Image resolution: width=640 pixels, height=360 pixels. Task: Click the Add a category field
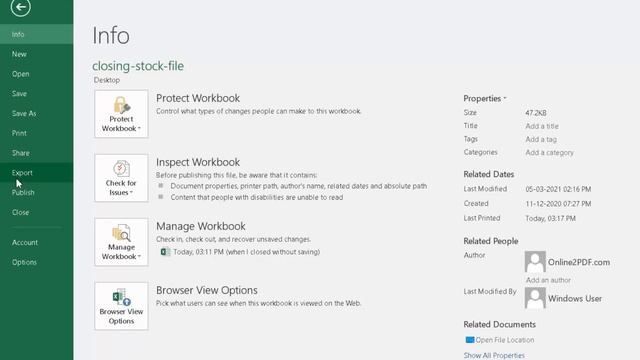549,152
